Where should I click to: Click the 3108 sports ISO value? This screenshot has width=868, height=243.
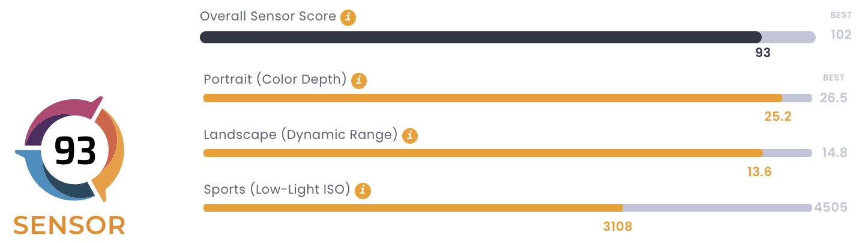tap(618, 227)
